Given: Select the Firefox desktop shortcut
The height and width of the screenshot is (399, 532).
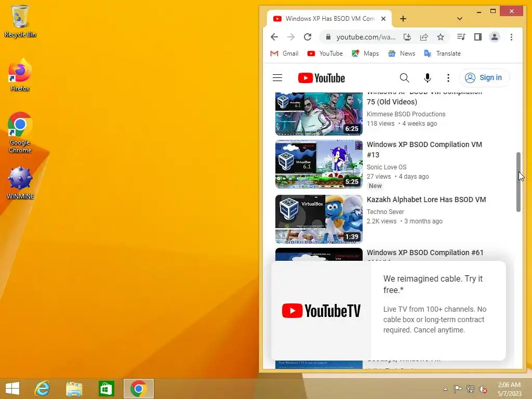Looking at the screenshot, I should pos(20,75).
